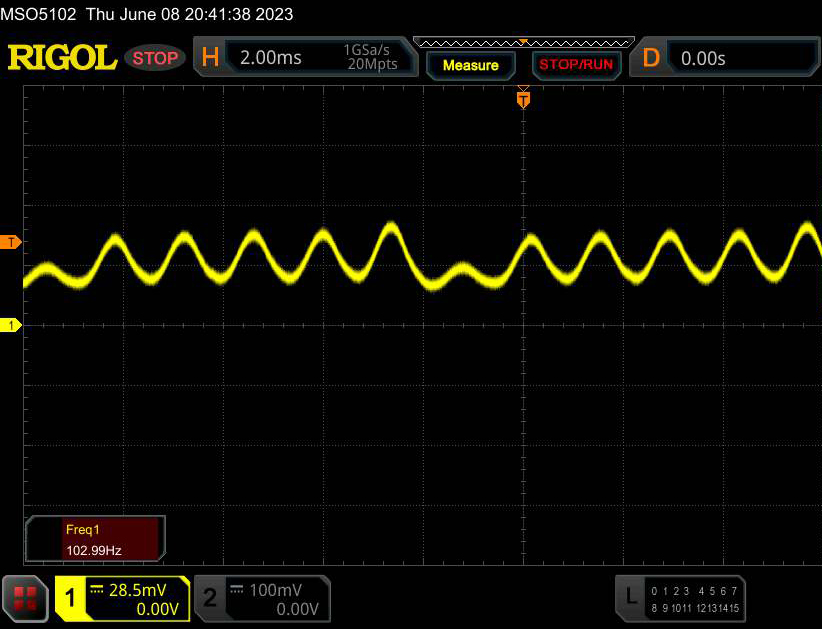Click the orange H horizontal icon
Screen dimensions: 822x629
coord(210,57)
